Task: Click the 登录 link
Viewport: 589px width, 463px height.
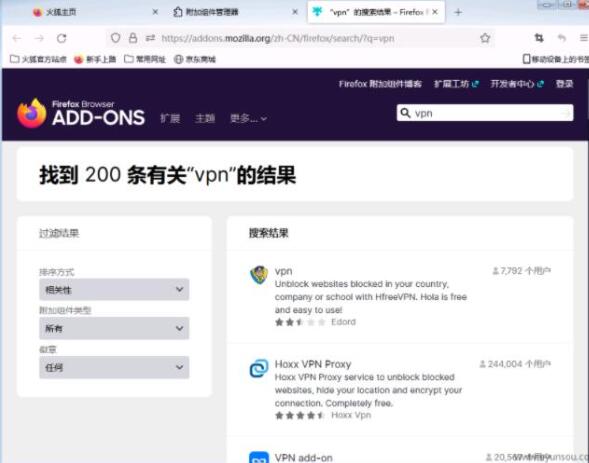Action: 564,84
